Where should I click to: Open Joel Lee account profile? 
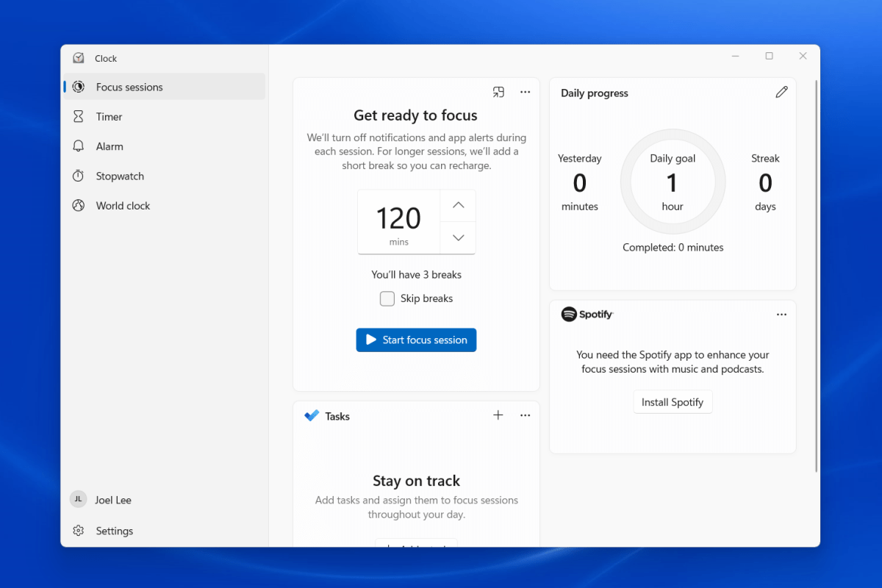[x=164, y=500]
